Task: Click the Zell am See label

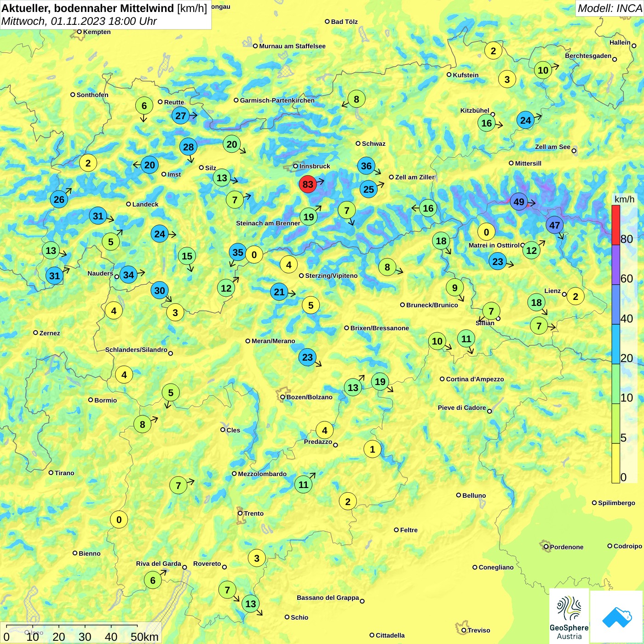Action: pyautogui.click(x=552, y=147)
